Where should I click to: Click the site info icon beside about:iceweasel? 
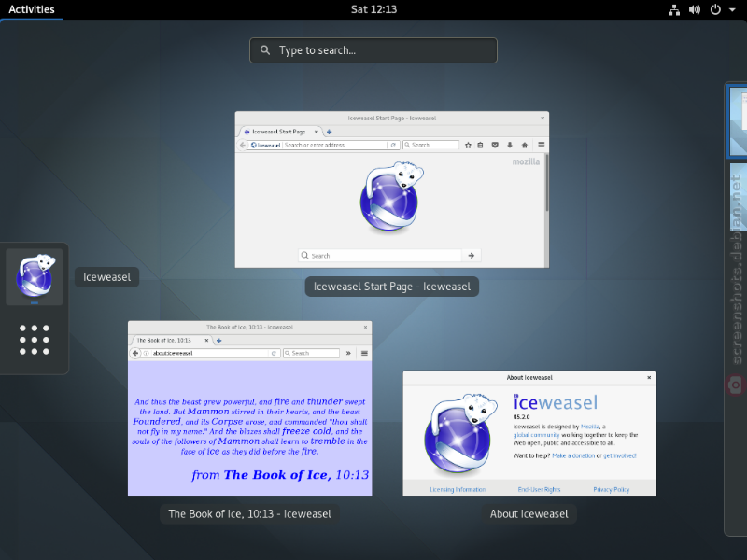tap(147, 354)
